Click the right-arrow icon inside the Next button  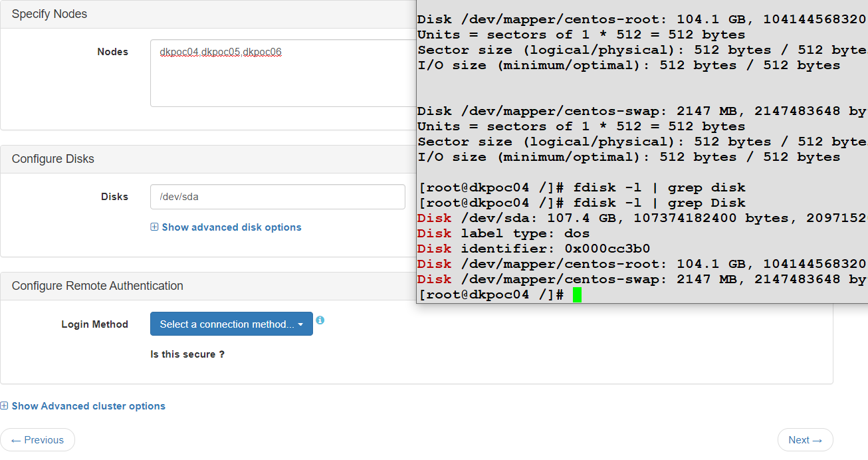(x=815, y=439)
